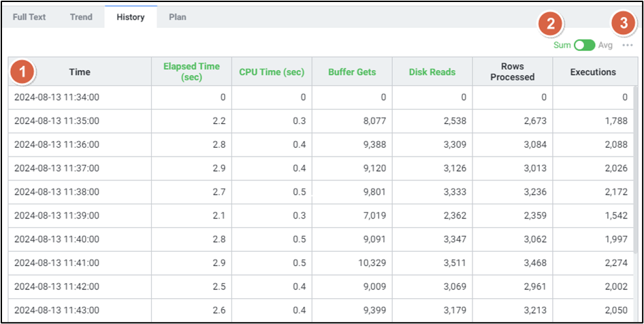The image size is (644, 324).
Task: Click the Sum label beside the switch
Action: point(562,46)
